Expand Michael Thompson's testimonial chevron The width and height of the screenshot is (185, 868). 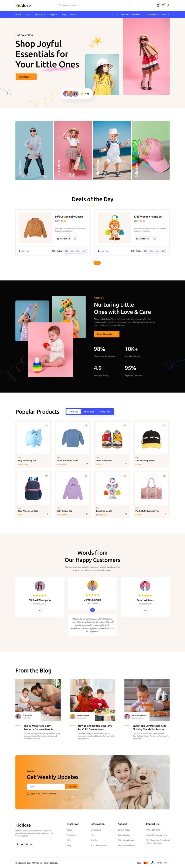40,610
